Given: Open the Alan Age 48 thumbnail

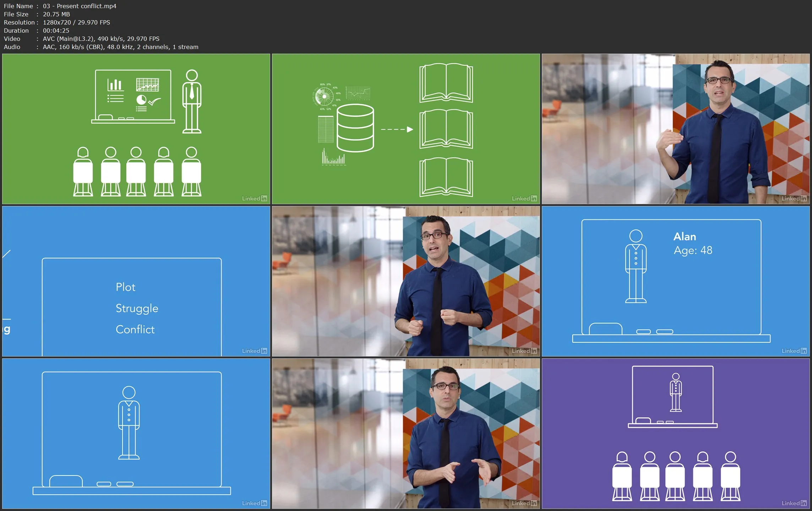Looking at the screenshot, I should point(676,281).
